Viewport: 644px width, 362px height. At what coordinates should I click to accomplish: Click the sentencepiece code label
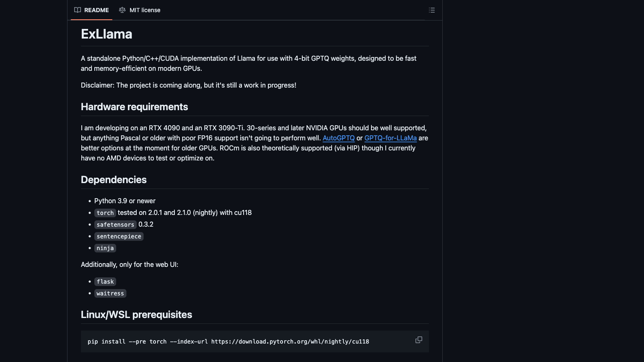point(119,236)
